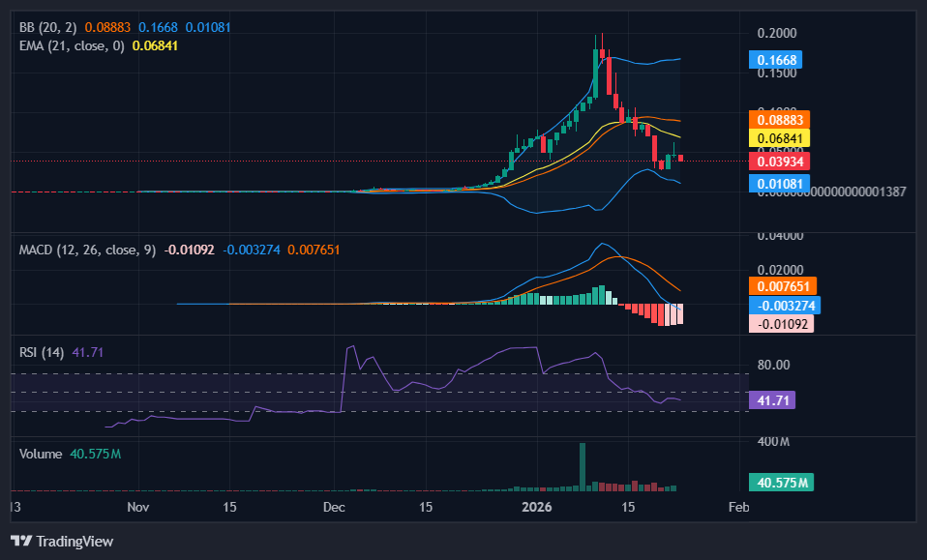Select the EMA (21, close, 0) legend
Viewport: 927px width, 560px height.
pos(72,45)
